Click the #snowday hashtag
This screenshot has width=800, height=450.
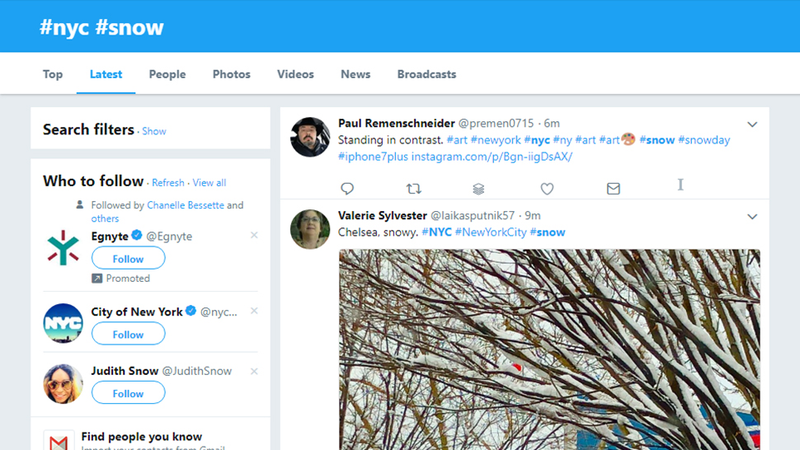pyautogui.click(x=704, y=140)
